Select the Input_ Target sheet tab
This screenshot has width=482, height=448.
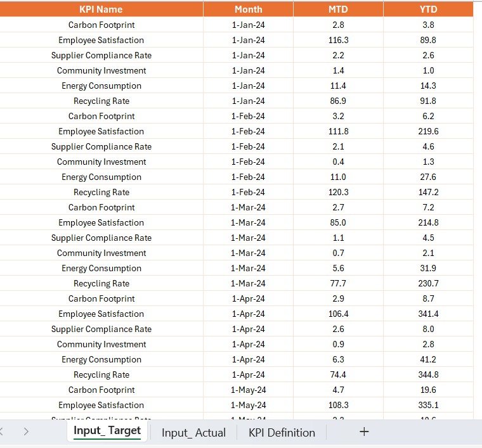[107, 431]
